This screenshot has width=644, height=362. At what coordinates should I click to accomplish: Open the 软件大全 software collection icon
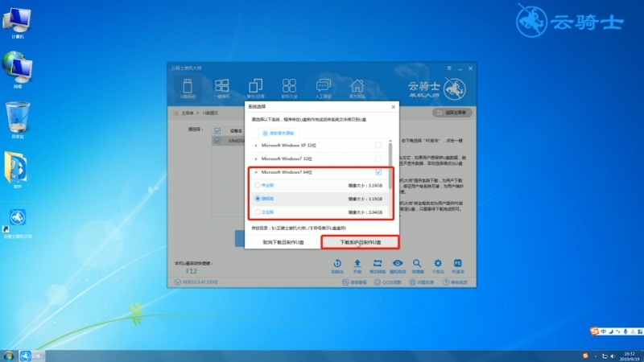[x=289, y=88]
